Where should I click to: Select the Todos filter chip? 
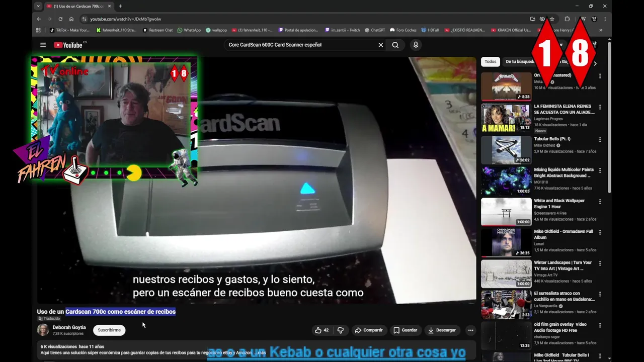coord(491,62)
